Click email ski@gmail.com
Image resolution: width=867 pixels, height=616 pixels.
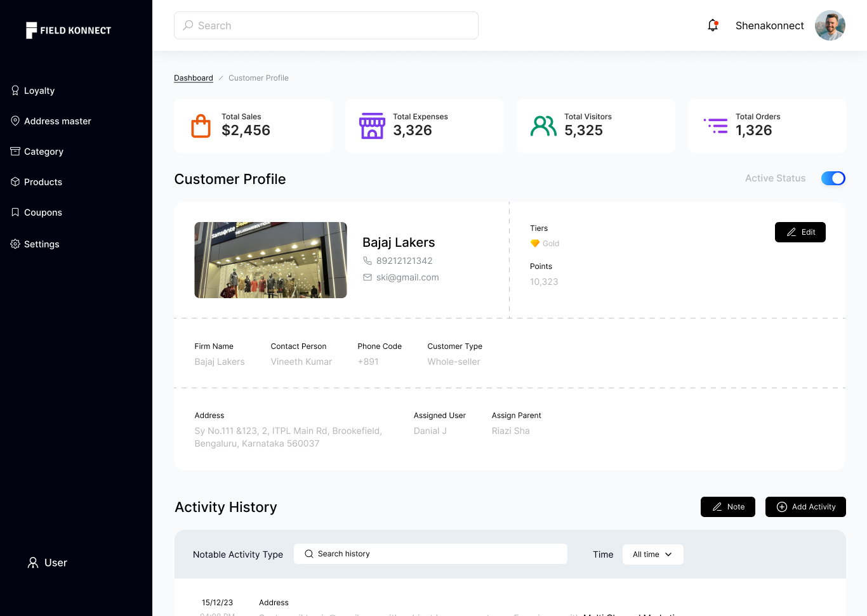pyautogui.click(x=407, y=277)
